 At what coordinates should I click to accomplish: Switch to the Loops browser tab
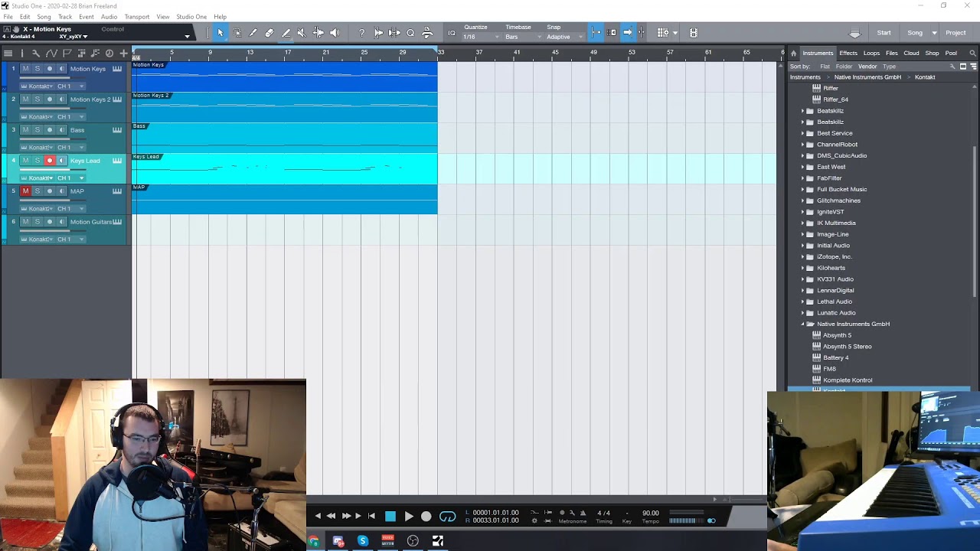click(x=871, y=53)
